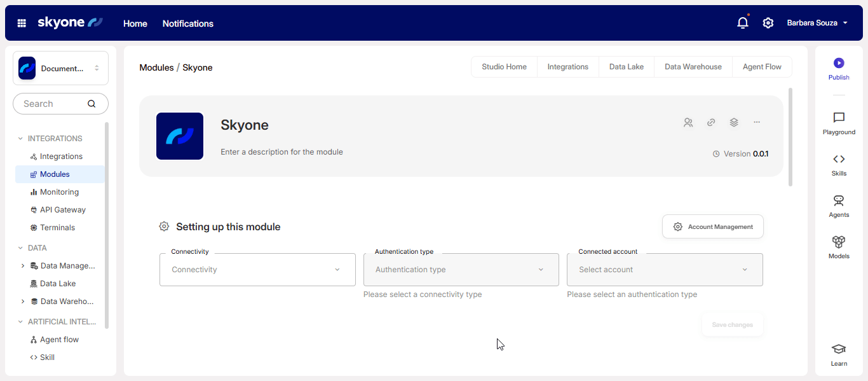The width and height of the screenshot is (868, 381).
Task: Open settings gear in top bar
Action: point(768,23)
